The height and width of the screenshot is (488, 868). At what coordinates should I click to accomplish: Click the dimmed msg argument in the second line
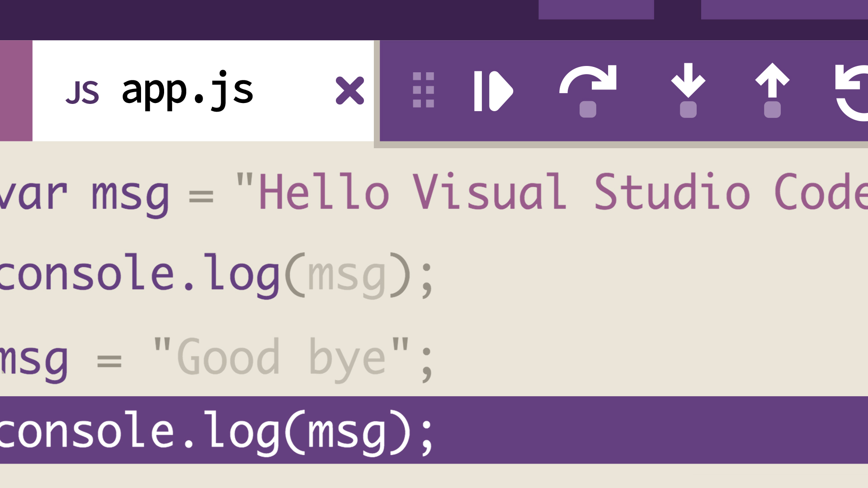[x=347, y=276]
